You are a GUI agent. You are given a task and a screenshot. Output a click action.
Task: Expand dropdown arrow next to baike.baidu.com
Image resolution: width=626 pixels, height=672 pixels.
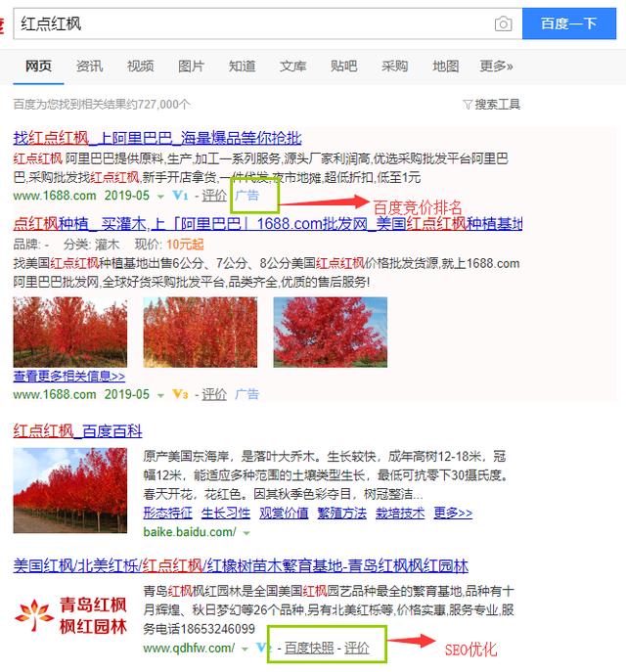click(246, 533)
